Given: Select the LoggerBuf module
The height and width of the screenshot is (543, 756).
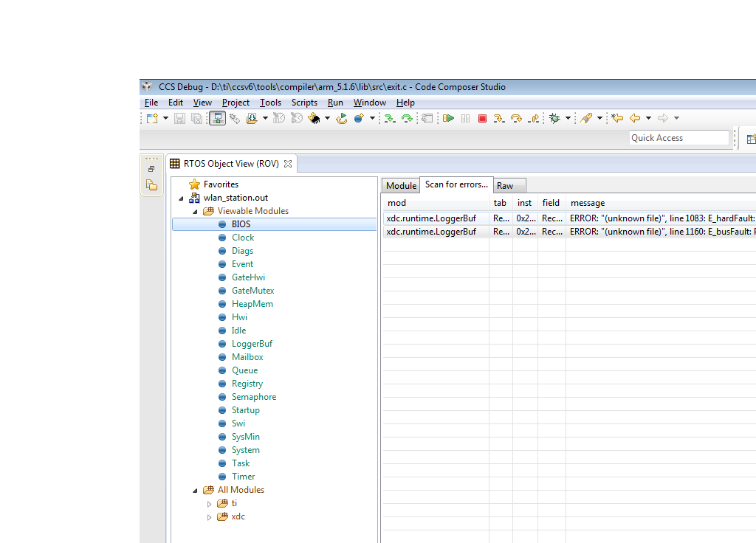Looking at the screenshot, I should tap(252, 344).
